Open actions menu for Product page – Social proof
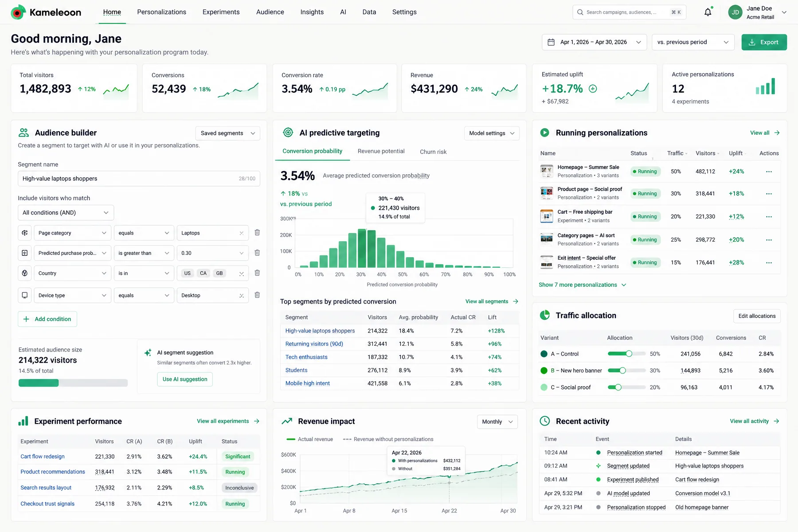The height and width of the screenshot is (532, 798). 769,194
